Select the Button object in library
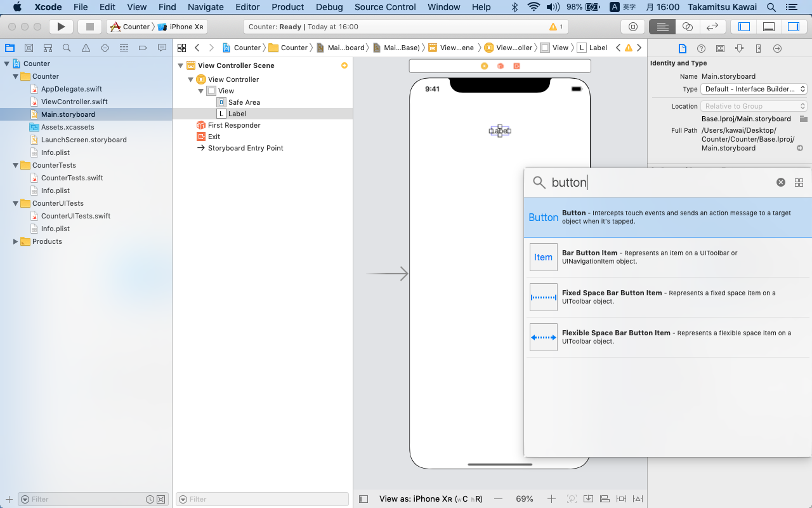 [x=667, y=217]
